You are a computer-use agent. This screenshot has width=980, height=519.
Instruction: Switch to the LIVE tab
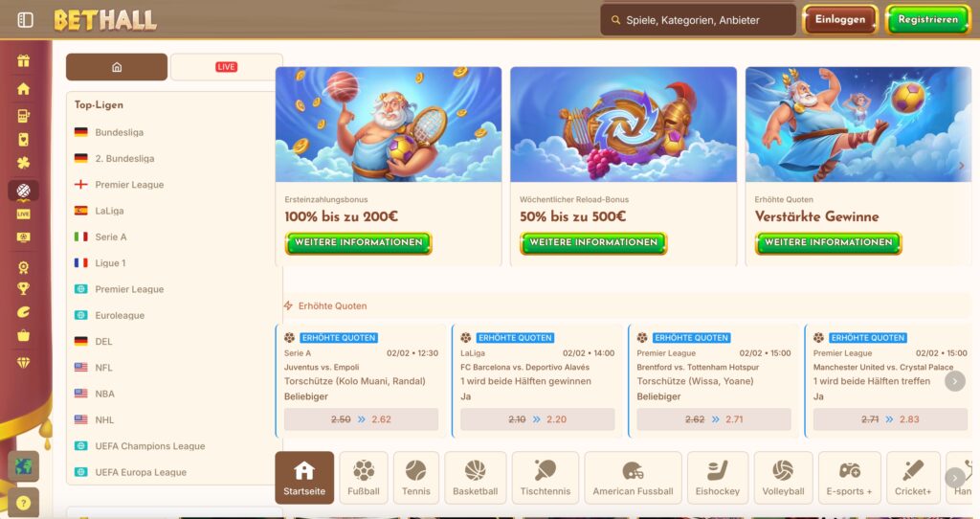[226, 67]
